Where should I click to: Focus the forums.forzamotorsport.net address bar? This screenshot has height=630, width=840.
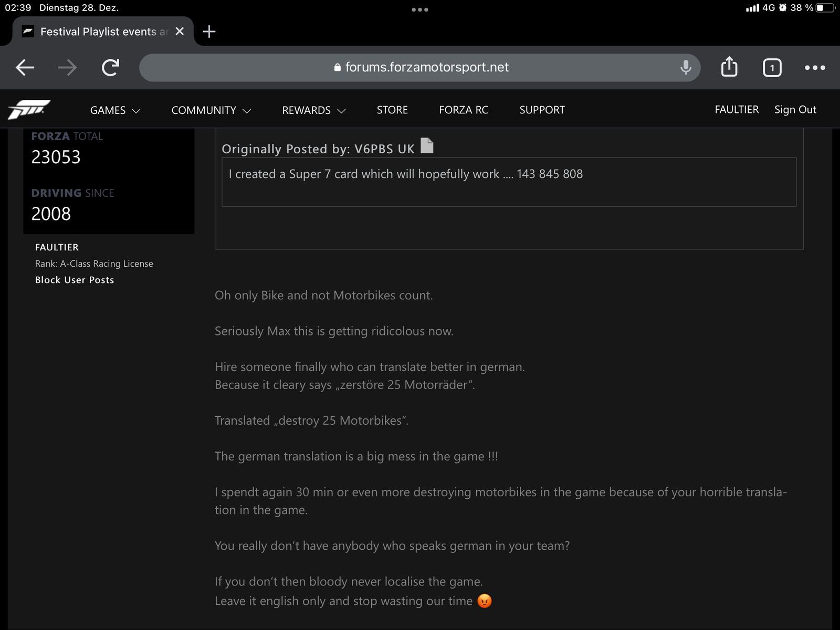point(420,67)
